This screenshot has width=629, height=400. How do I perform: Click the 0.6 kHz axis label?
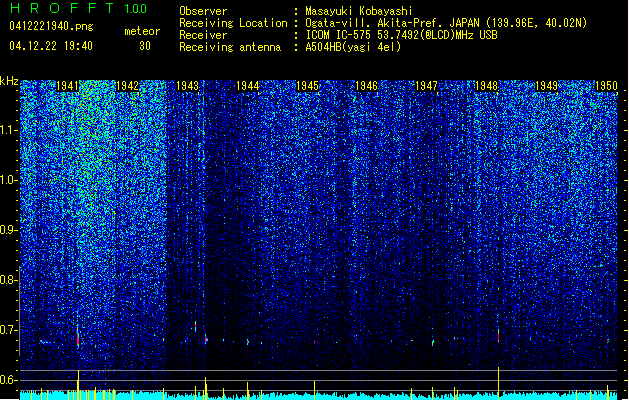(x=8, y=380)
